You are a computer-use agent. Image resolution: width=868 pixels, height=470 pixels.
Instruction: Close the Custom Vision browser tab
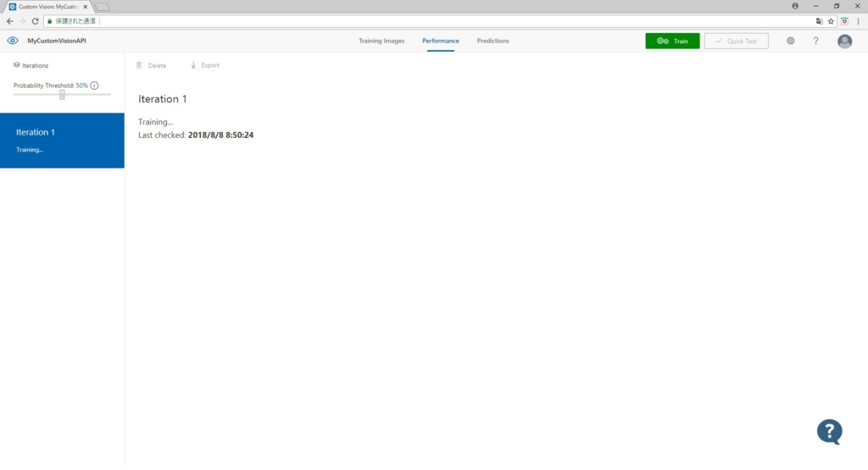pyautogui.click(x=86, y=7)
